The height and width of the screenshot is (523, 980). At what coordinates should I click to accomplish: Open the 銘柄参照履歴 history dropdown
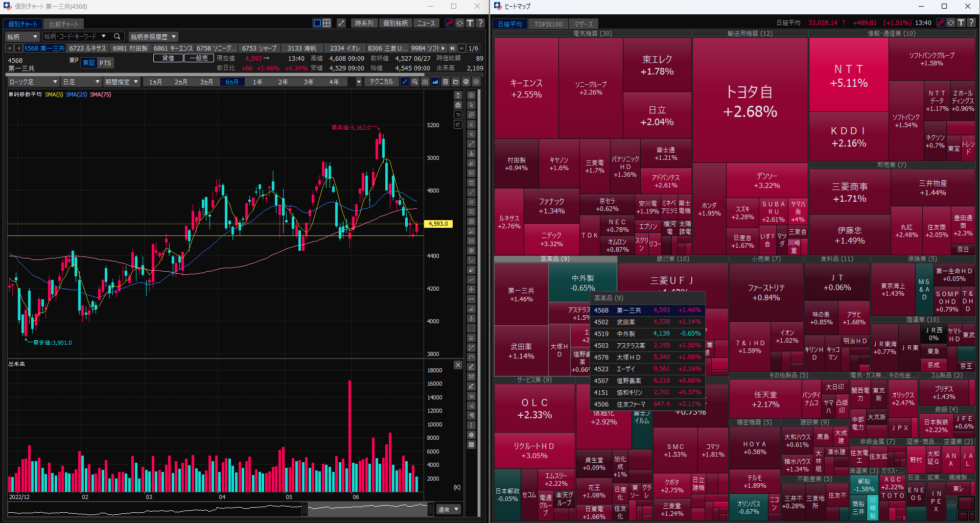(x=153, y=37)
